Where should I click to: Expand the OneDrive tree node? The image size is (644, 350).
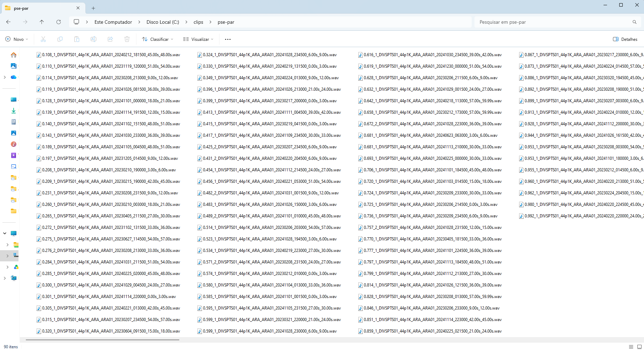(5, 77)
